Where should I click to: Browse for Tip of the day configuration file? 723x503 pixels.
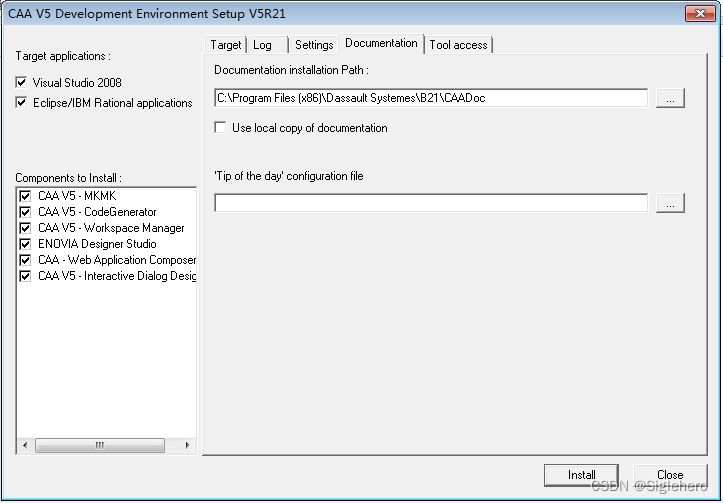point(670,203)
